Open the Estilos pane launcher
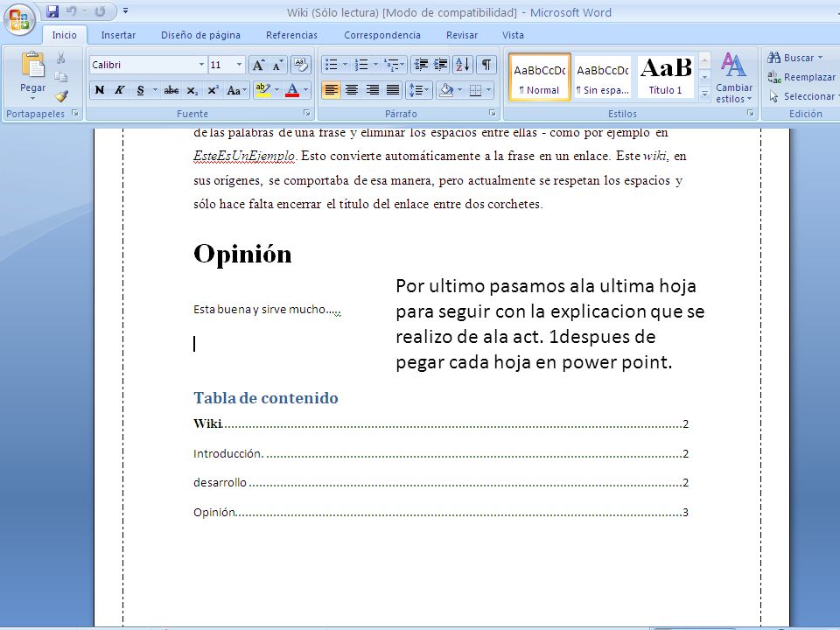The height and width of the screenshot is (630, 840). pos(751,114)
